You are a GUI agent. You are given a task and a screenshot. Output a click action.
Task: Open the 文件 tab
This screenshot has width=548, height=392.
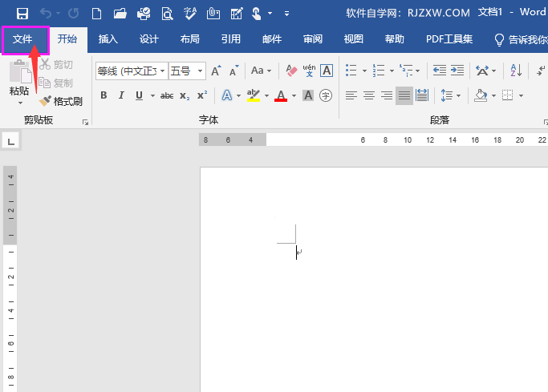pos(22,39)
